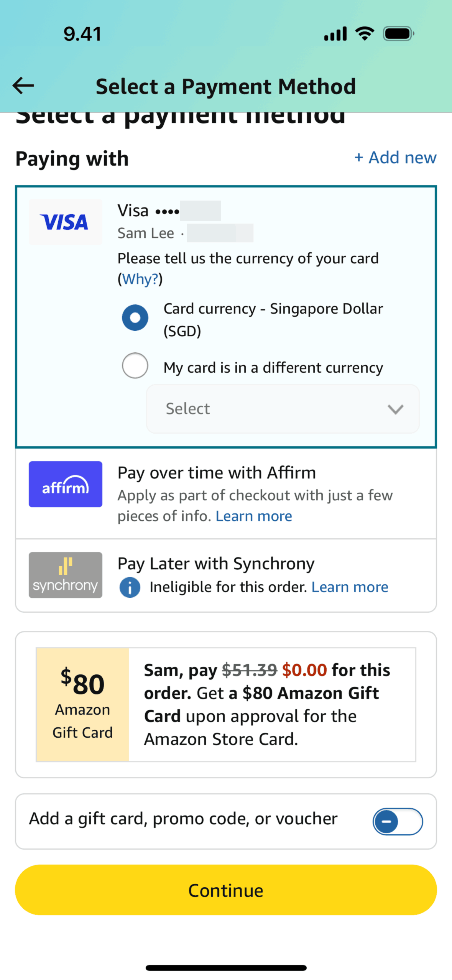This screenshot has width=452, height=980.
Task: Tap Affirm 'Learn more' link
Action: point(254,516)
